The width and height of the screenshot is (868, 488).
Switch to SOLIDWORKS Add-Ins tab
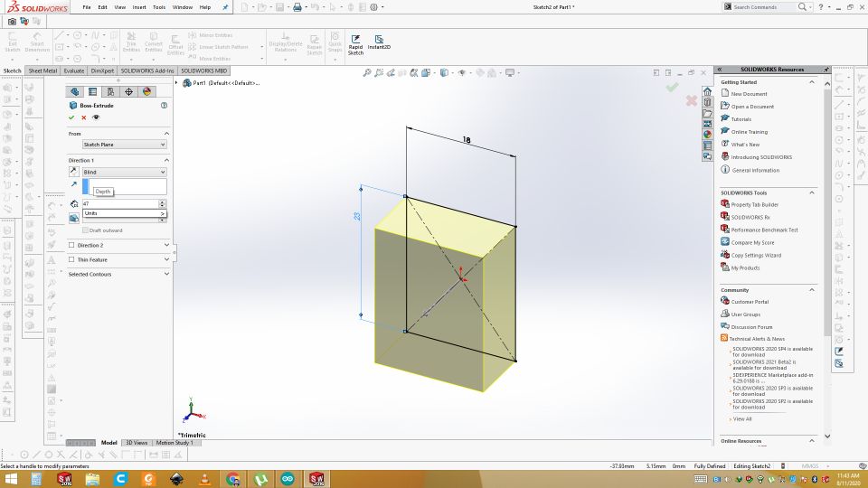tap(147, 70)
